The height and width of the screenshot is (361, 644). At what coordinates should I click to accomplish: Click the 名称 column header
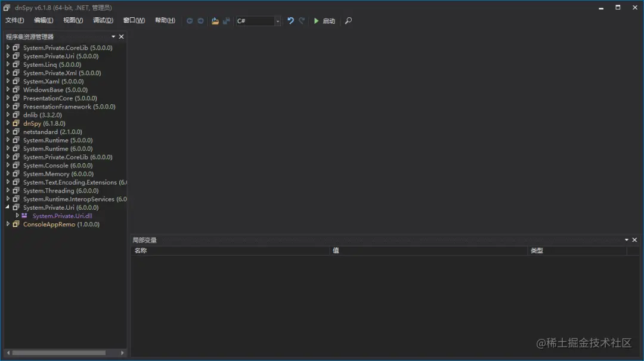[x=230, y=251]
